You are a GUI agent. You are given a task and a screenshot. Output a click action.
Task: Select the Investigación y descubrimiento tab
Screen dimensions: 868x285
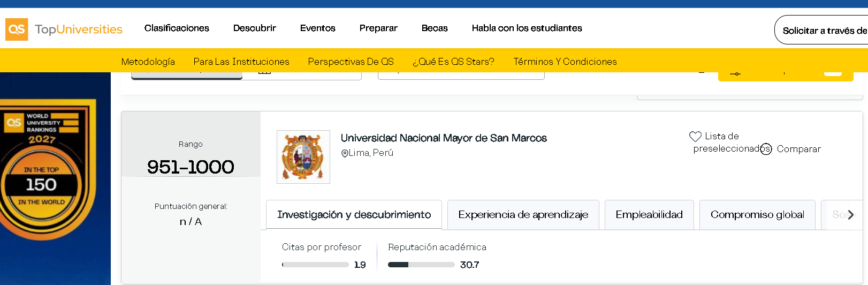(x=354, y=215)
